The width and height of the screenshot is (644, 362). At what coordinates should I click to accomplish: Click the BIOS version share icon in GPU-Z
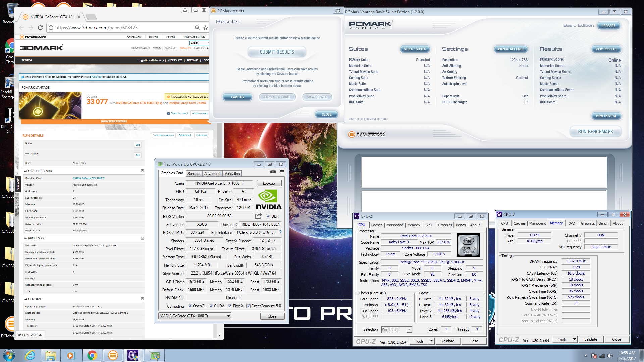(258, 216)
